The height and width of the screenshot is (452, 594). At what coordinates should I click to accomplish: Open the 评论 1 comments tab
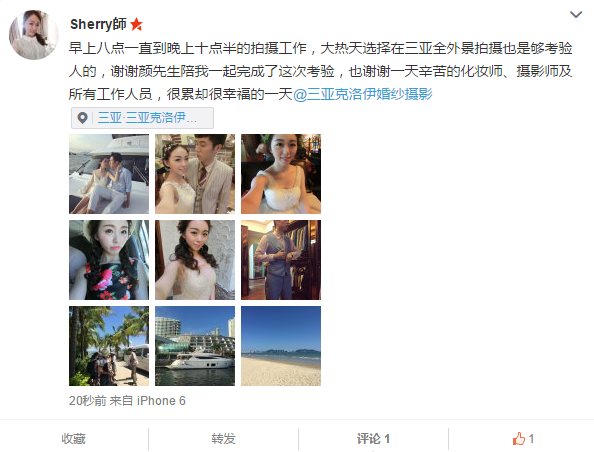point(373,439)
